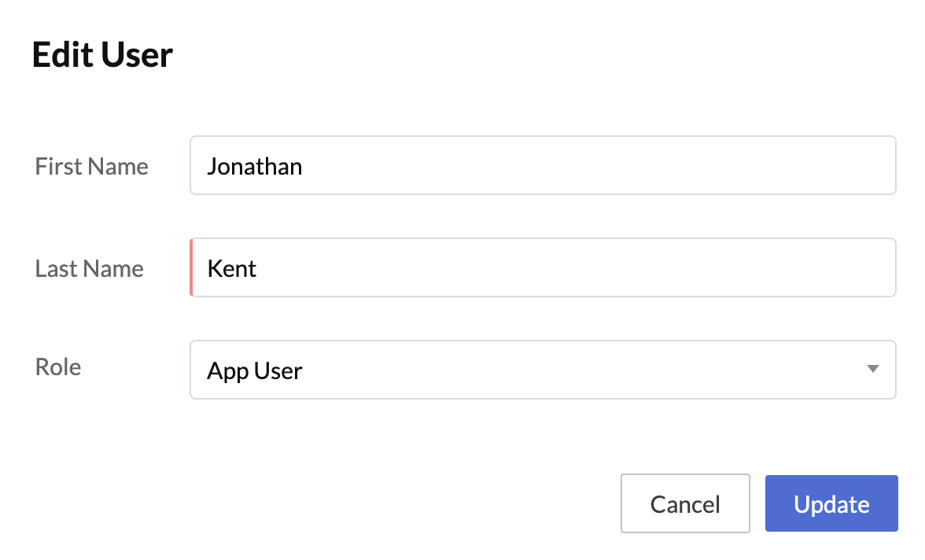Select the Last Name input showing Kent

coord(543,267)
